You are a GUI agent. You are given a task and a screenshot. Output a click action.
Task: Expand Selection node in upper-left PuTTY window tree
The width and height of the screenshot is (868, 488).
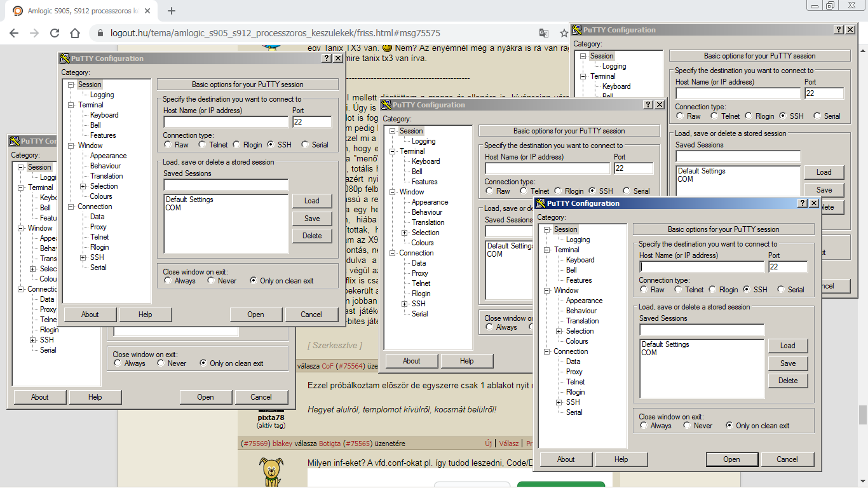click(83, 186)
